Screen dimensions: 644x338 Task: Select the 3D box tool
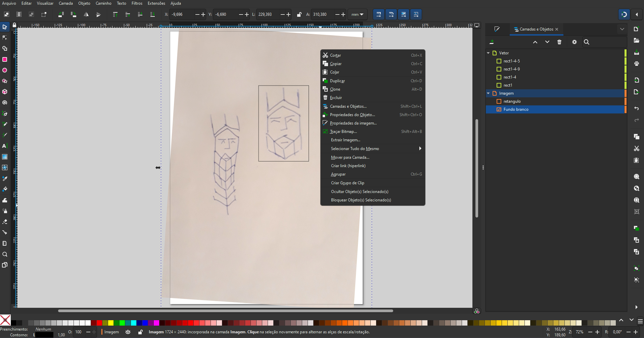click(x=5, y=92)
